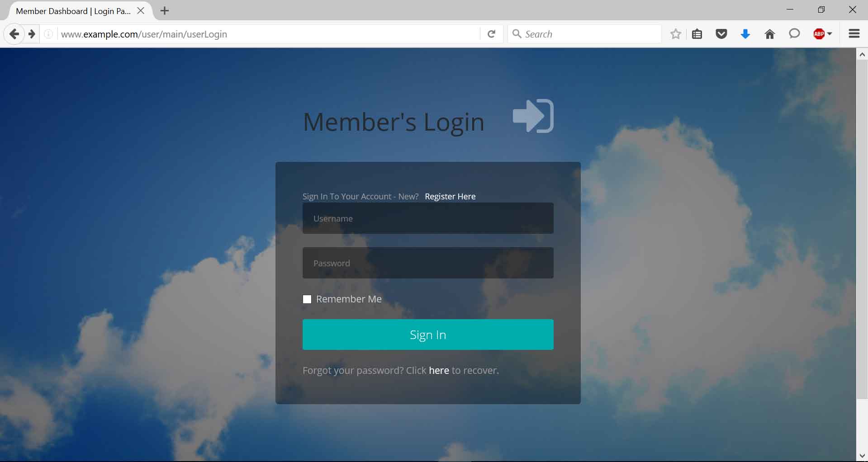Open the downloads arrow icon
This screenshot has width=868, height=462.
745,34
